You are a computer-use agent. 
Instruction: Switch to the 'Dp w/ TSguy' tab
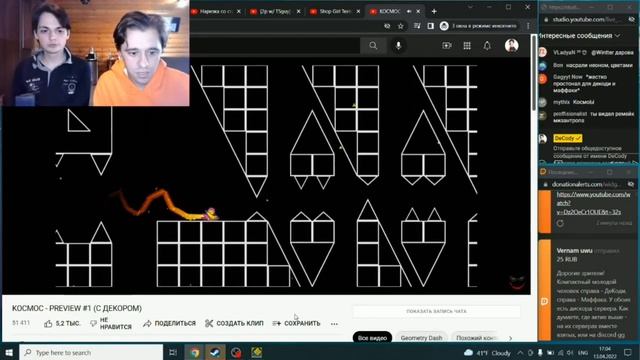(276, 11)
